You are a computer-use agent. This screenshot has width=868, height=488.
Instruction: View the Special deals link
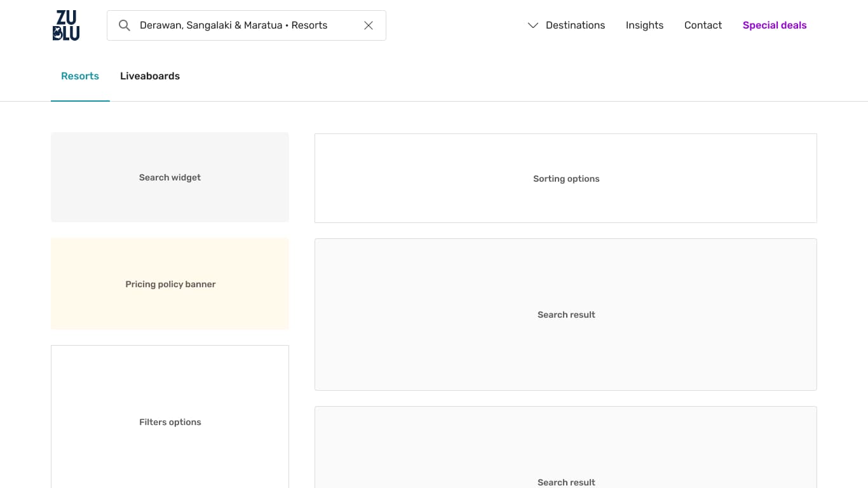pyautogui.click(x=775, y=25)
